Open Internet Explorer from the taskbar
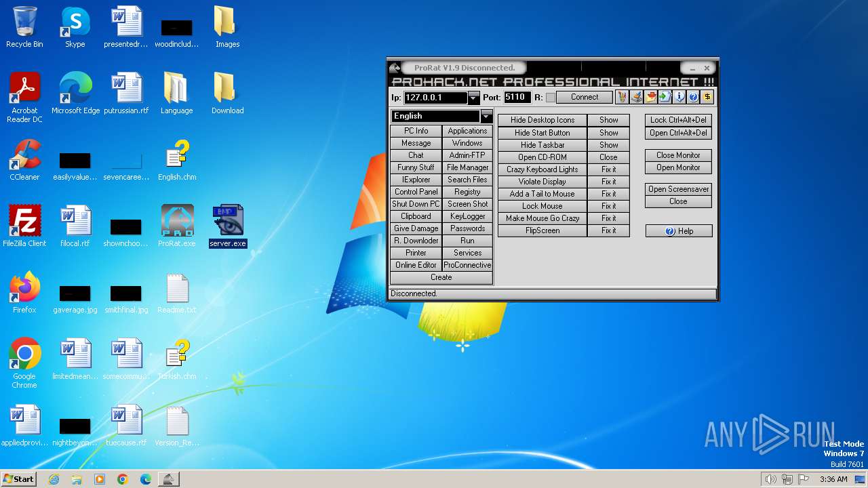 [54, 479]
